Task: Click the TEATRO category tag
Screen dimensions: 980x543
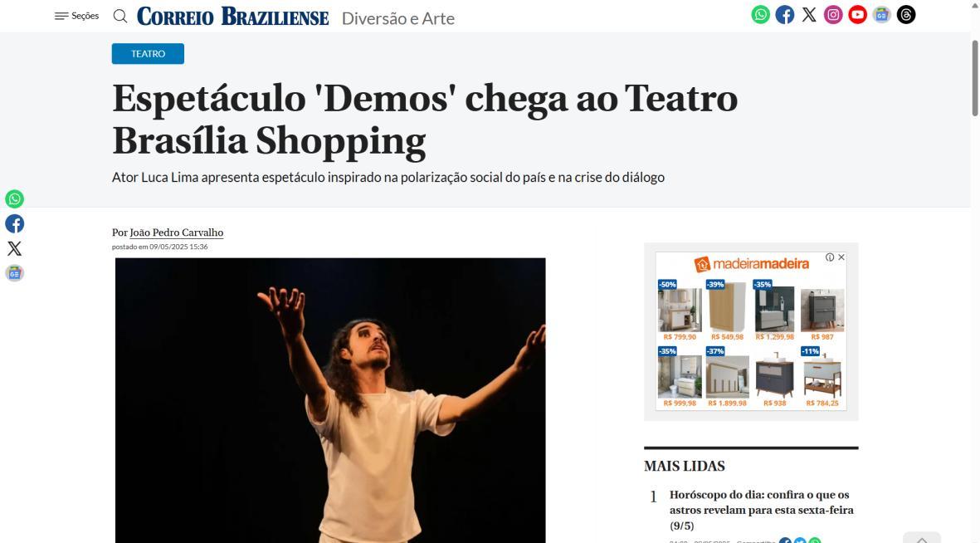Action: pyautogui.click(x=149, y=54)
